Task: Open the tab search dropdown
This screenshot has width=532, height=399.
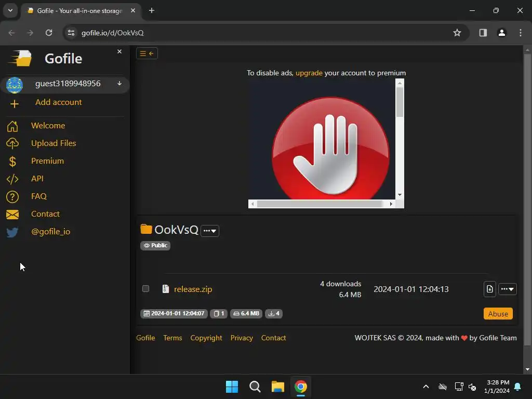Action: coord(10,10)
